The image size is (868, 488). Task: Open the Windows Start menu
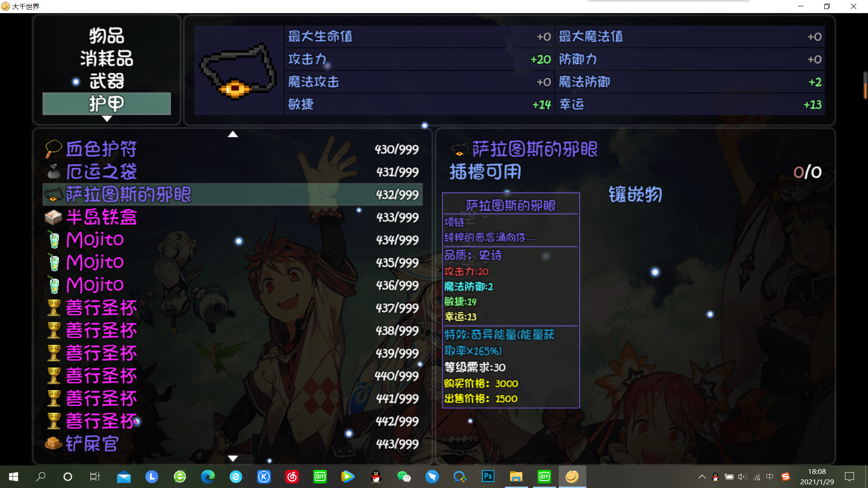14,477
